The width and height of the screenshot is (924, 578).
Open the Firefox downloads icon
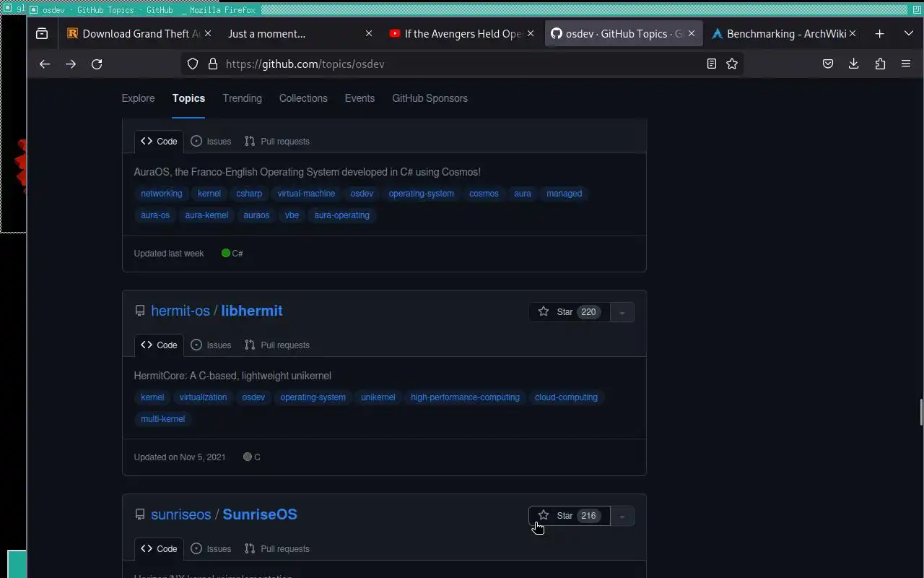tap(854, 64)
